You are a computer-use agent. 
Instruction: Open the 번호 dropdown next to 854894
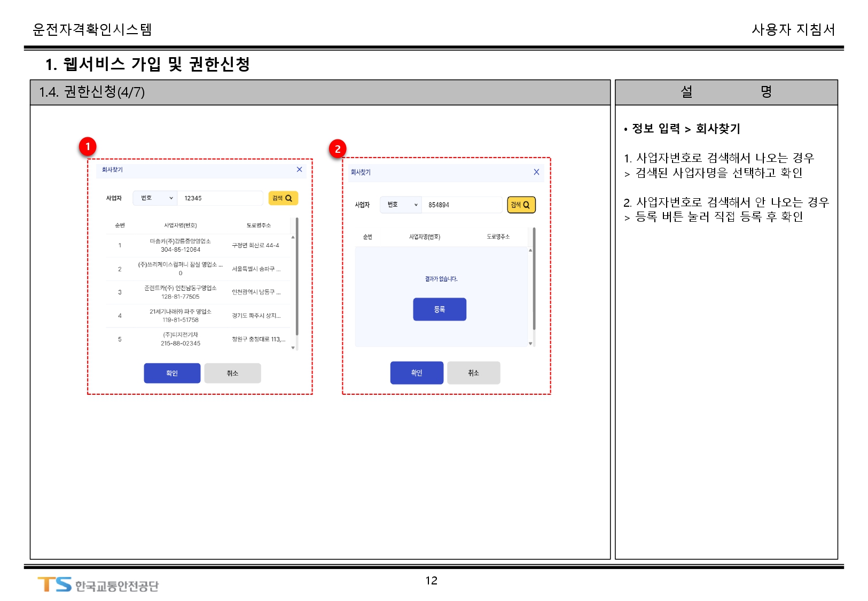pyautogui.click(x=401, y=205)
